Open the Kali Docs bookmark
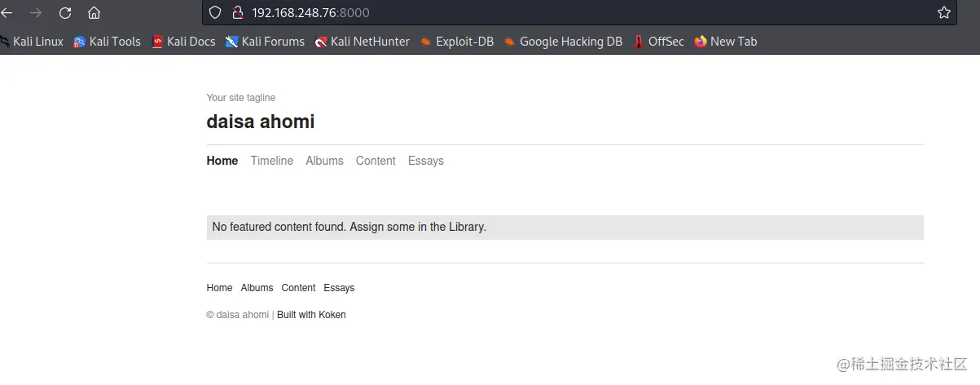The image size is (980, 385). pos(183,41)
